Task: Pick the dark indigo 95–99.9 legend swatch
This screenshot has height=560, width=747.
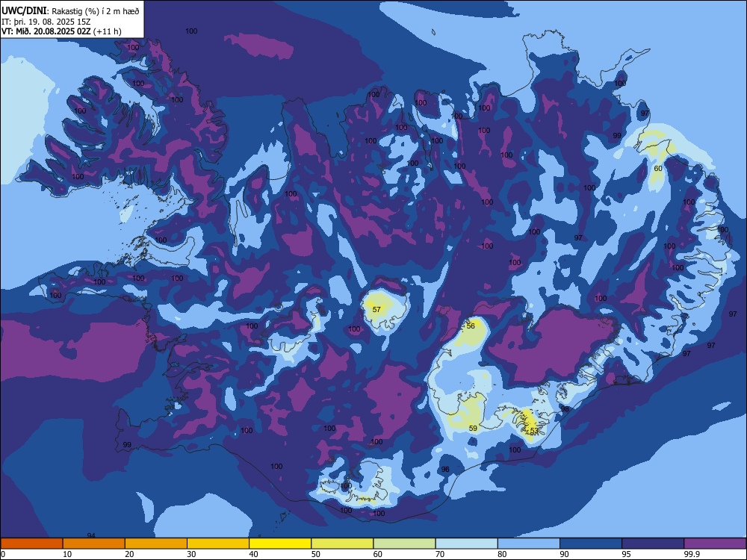Action: (653, 544)
